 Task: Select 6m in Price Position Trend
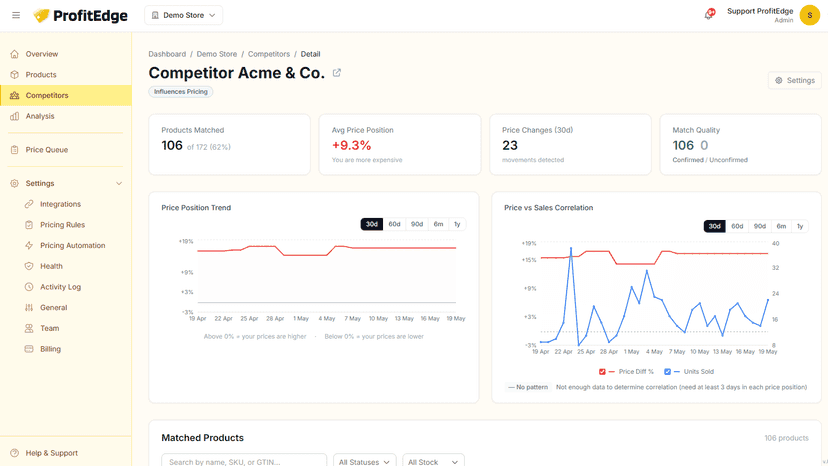(x=438, y=224)
